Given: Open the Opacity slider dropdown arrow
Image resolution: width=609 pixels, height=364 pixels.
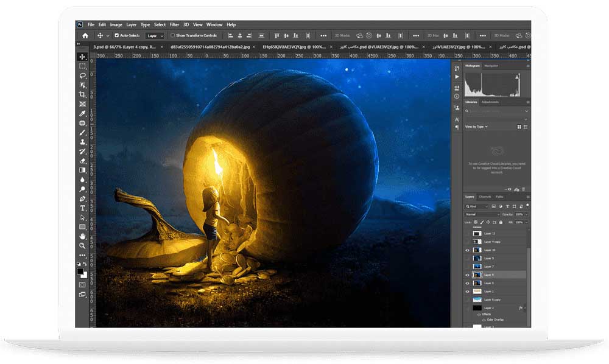Looking at the screenshot, I should click(527, 214).
